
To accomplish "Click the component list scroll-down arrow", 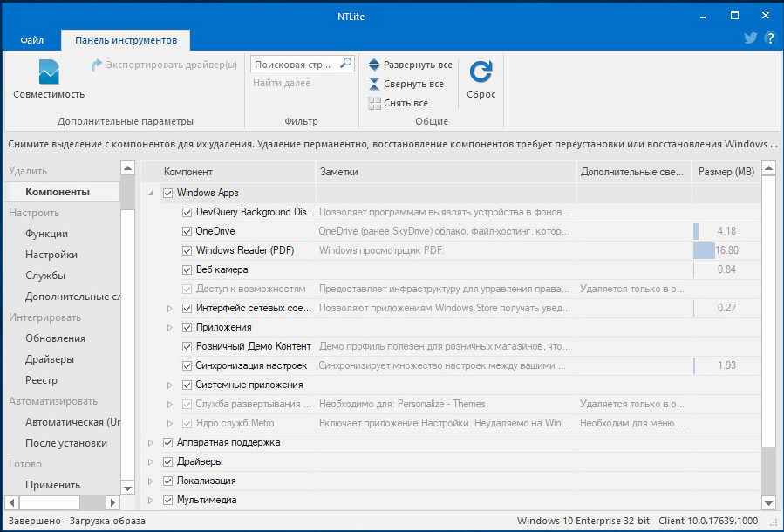I will [x=769, y=502].
